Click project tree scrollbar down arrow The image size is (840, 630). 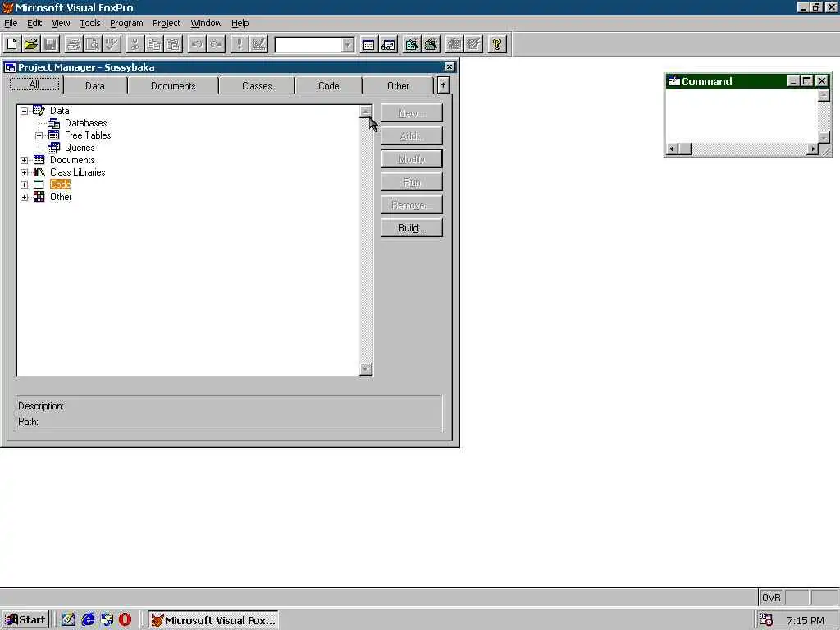[366, 369]
